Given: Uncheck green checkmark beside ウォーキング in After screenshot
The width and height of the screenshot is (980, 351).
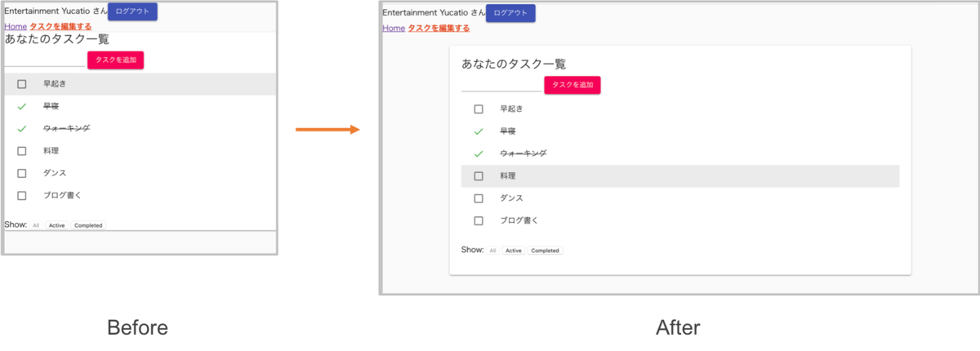Looking at the screenshot, I should pos(479,153).
